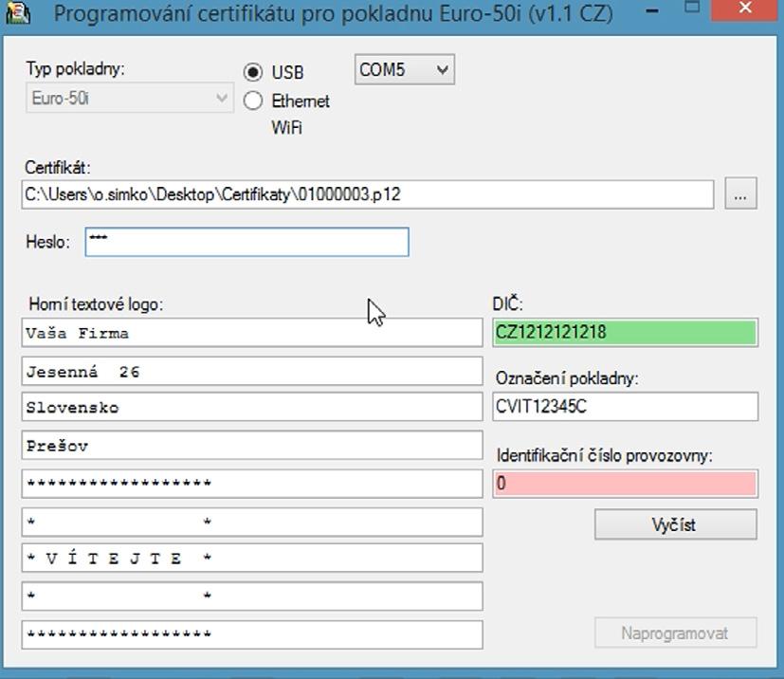Click the Vyčíst button
784x679 pixels.
click(x=676, y=524)
